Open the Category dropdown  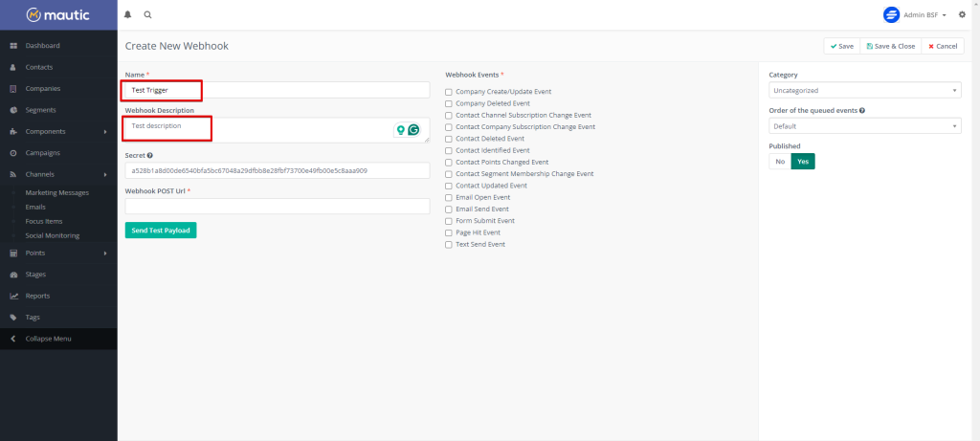point(865,90)
